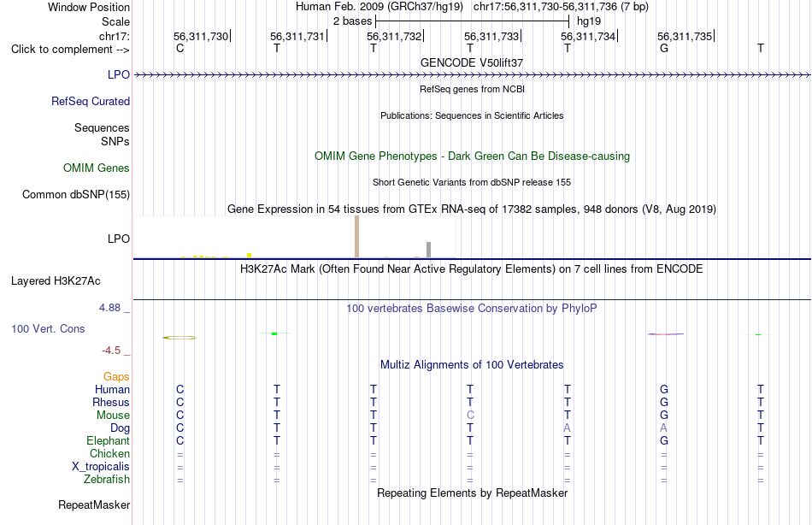Screen dimensions: 812x525
Task: Click the LPO label beside GTEx bars
Action: point(119,239)
